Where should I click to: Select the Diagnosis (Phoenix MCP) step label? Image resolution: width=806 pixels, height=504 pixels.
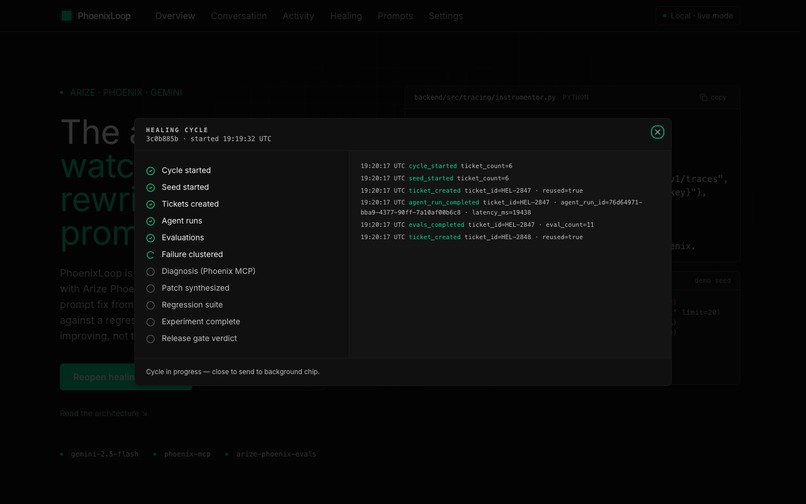pyautogui.click(x=208, y=271)
